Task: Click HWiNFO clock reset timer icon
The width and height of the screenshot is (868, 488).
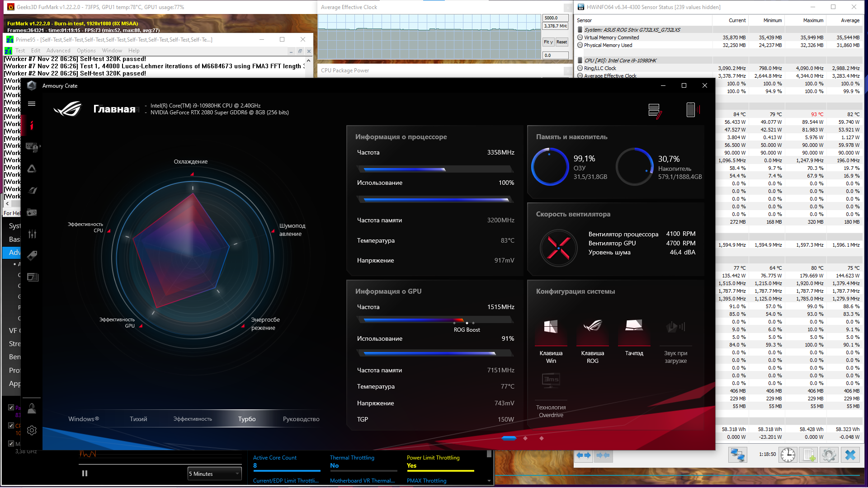Action: (x=788, y=455)
